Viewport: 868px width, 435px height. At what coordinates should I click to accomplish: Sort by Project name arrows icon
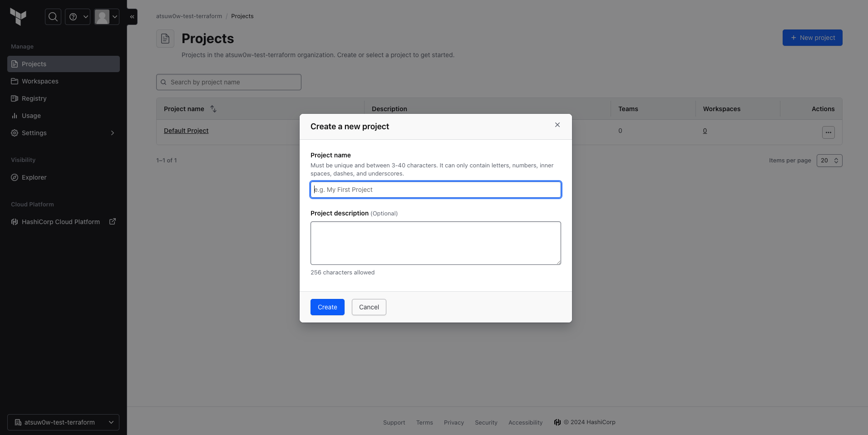[213, 109]
